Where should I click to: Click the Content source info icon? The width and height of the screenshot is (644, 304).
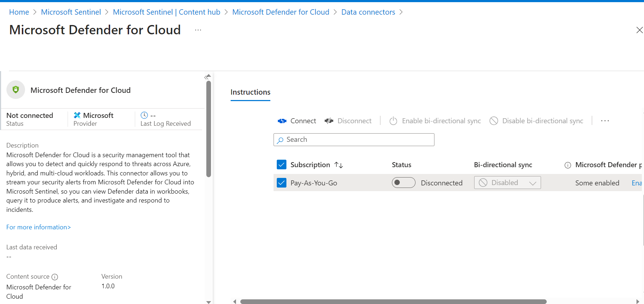click(x=55, y=277)
